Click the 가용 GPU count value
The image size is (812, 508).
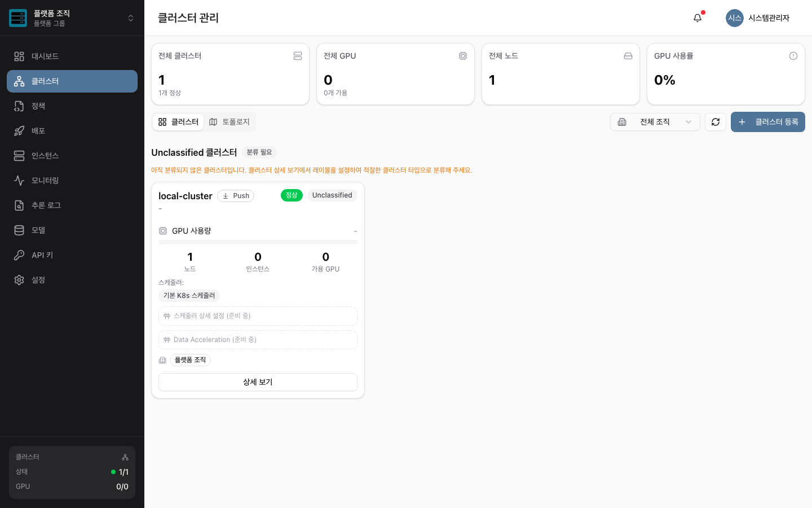click(x=325, y=257)
